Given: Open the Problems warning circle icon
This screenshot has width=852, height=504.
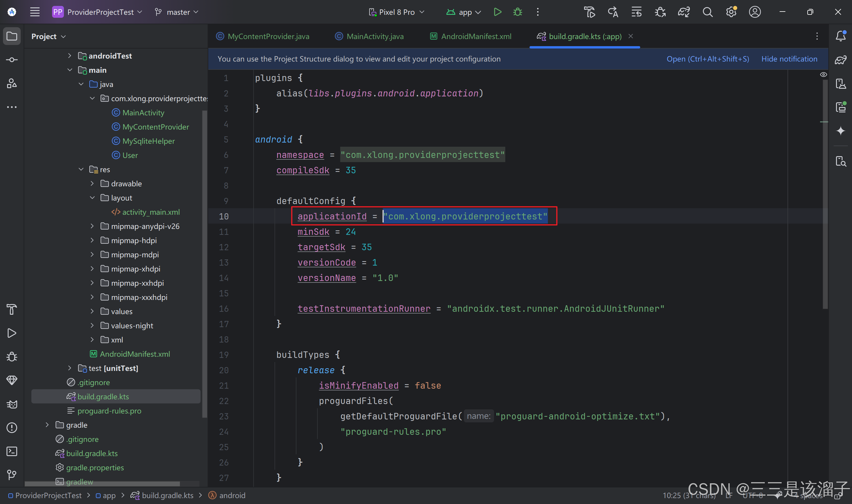Looking at the screenshot, I should [x=12, y=428].
